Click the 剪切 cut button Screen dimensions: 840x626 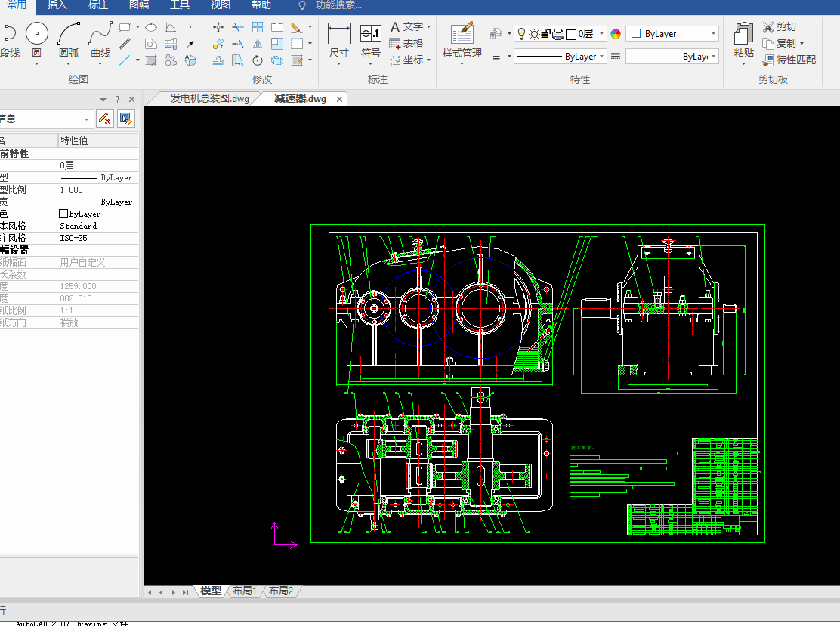tap(780, 26)
